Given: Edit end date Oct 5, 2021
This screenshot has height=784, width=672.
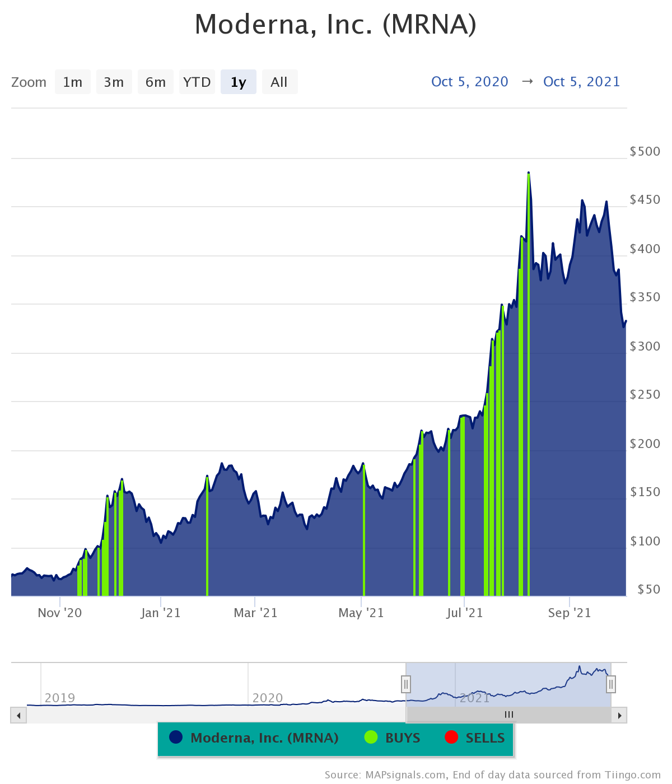Looking at the screenshot, I should [582, 82].
